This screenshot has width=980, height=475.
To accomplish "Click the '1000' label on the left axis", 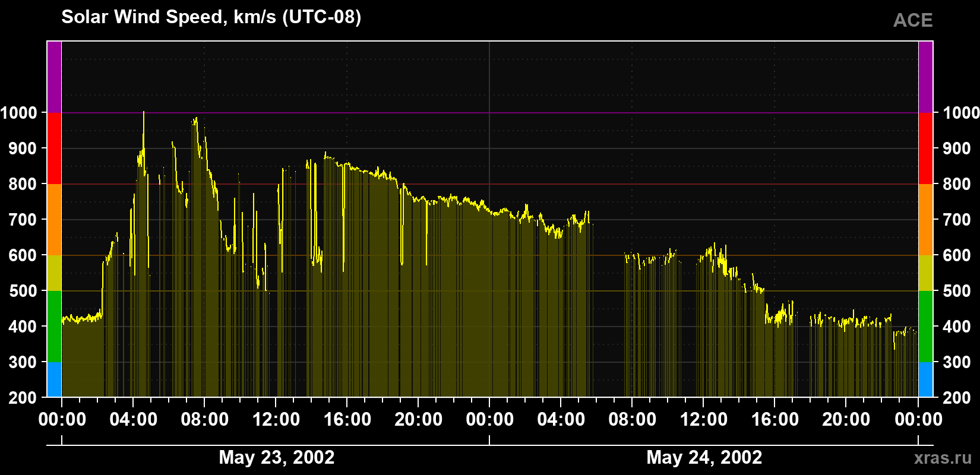I will [x=18, y=113].
